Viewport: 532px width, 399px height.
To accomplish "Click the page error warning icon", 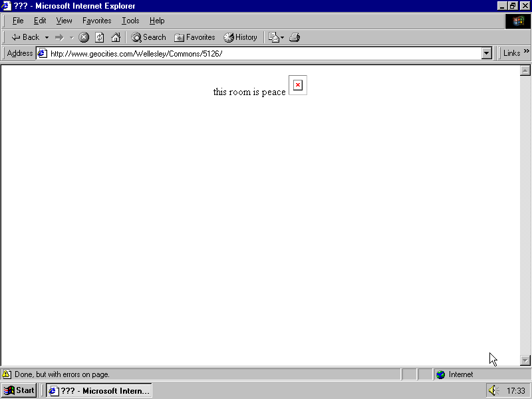I will click(7, 374).
